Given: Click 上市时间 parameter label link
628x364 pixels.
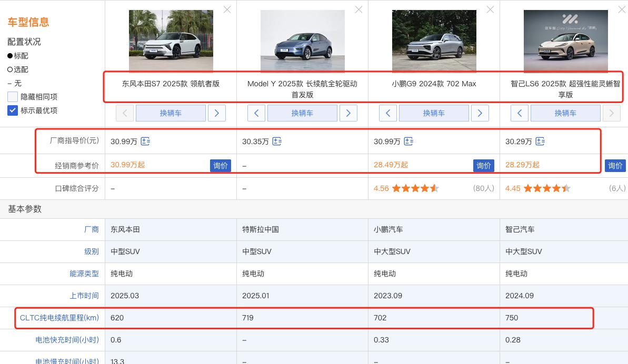Looking at the screenshot, I should point(84,296).
